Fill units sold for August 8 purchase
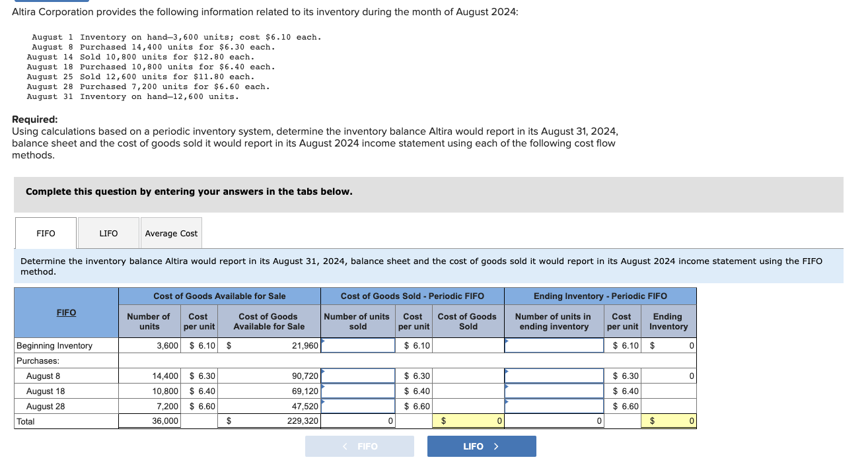The width and height of the screenshot is (868, 474). [x=358, y=376]
